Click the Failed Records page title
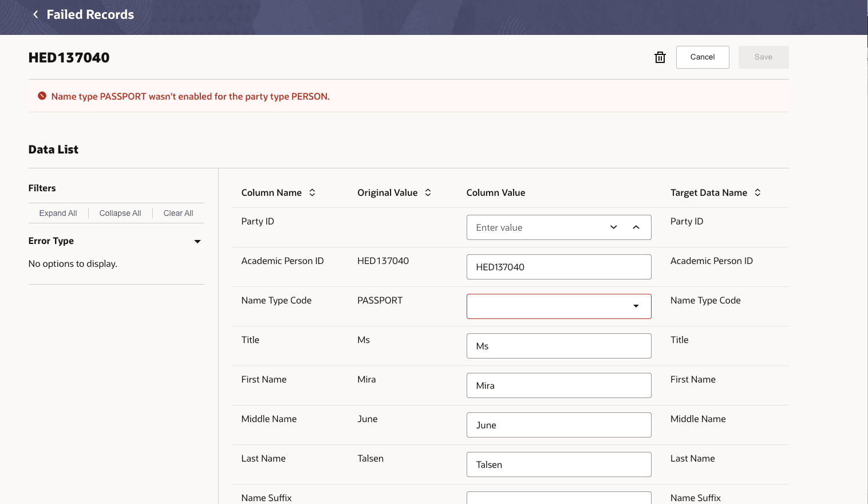The width and height of the screenshot is (868, 504). [90, 14]
